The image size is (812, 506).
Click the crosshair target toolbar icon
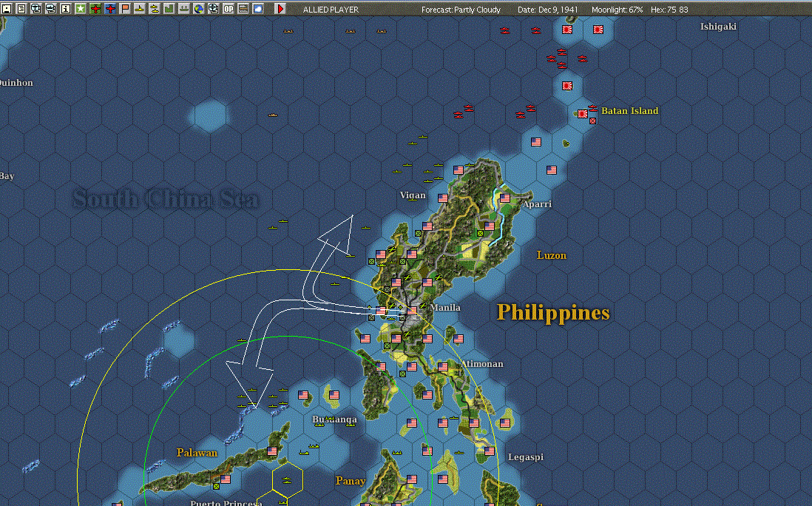[x=214, y=9]
